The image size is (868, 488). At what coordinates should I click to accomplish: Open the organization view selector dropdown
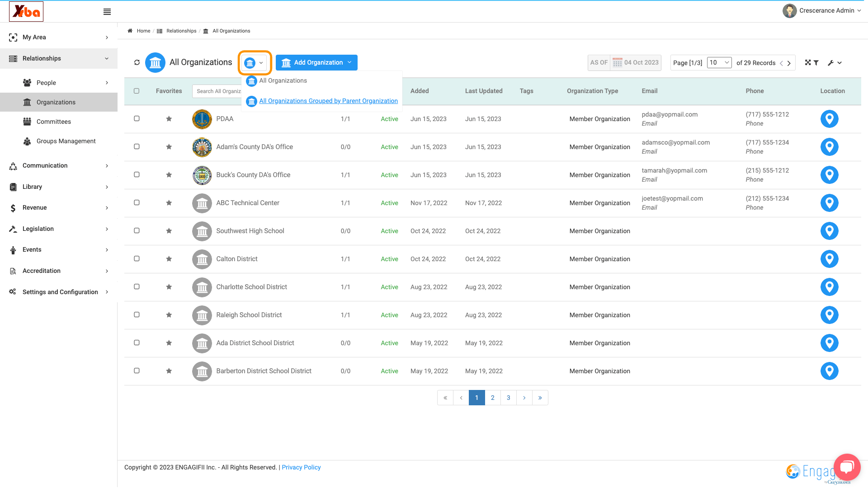tap(255, 63)
